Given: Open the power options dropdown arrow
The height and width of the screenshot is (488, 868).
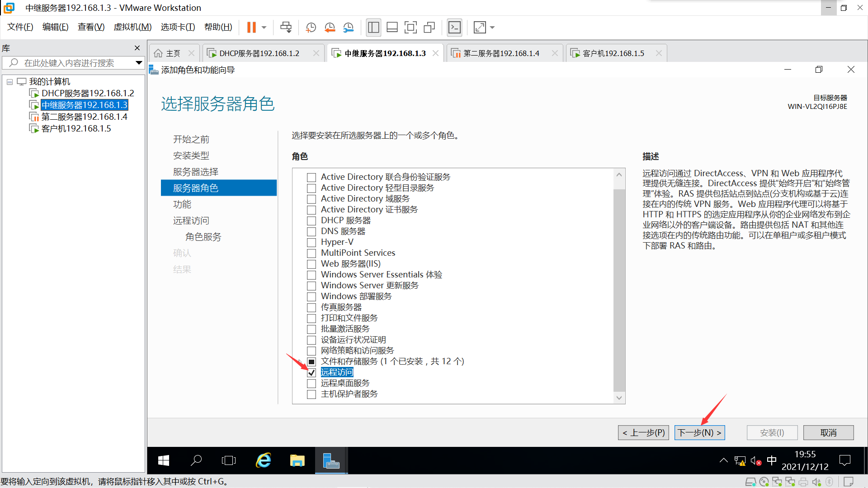Looking at the screenshot, I should 264,28.
